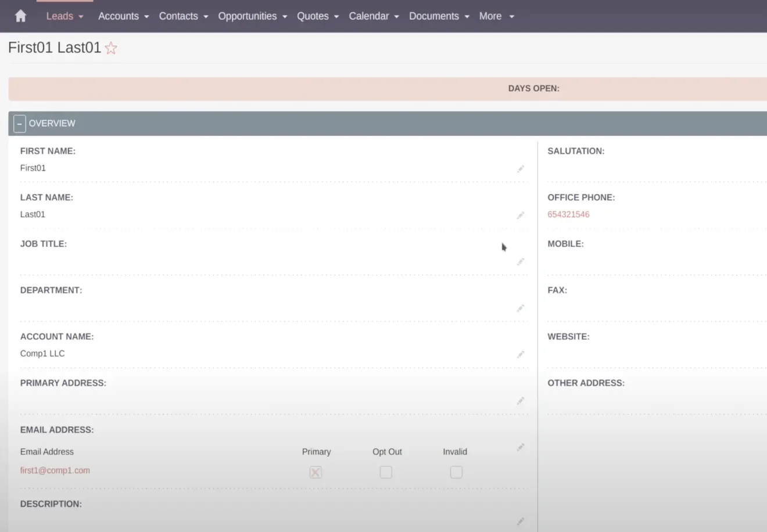The height and width of the screenshot is (532, 767).
Task: Open inline edit for First Name
Action: coord(520,169)
